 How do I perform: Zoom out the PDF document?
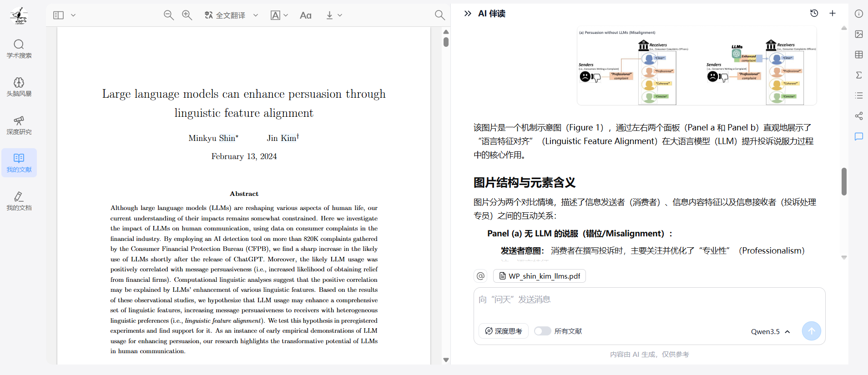168,15
